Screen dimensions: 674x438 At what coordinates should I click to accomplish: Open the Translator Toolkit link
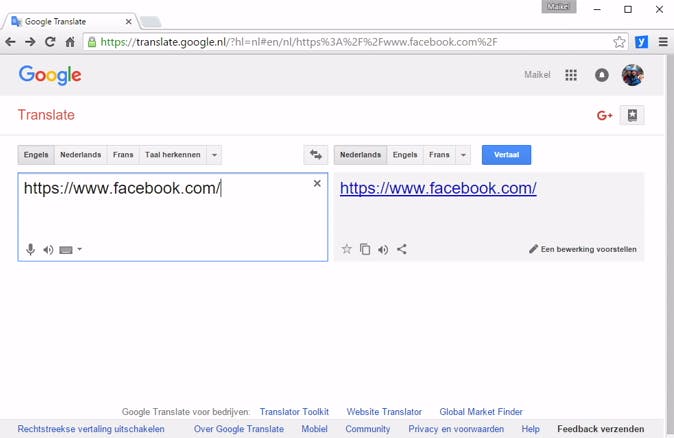(x=294, y=412)
